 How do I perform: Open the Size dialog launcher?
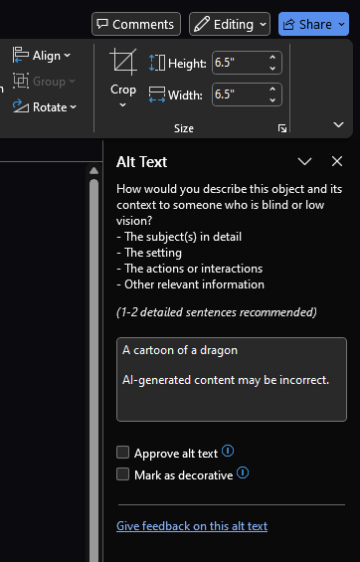(x=282, y=128)
